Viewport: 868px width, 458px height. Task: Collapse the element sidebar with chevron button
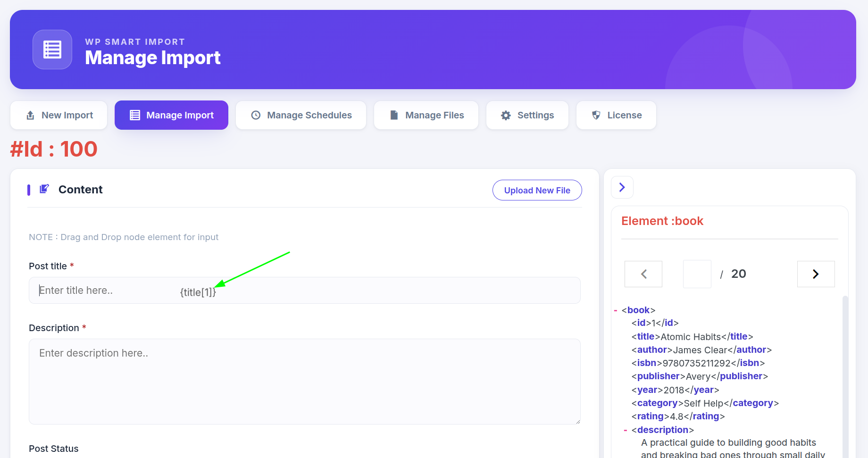(622, 187)
